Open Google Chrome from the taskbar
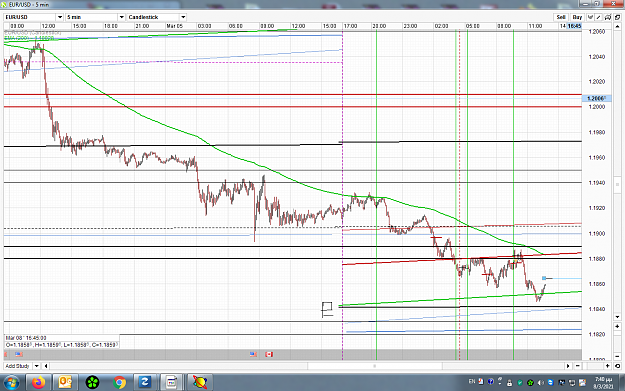Image resolution: width=625 pixels, height=391 pixels. tap(119, 383)
